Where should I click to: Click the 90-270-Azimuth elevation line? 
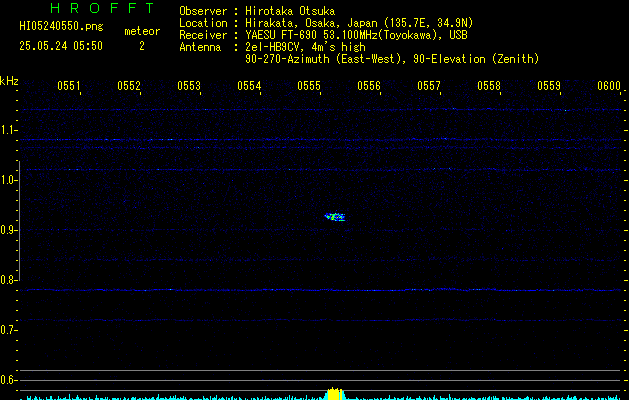tap(392, 59)
